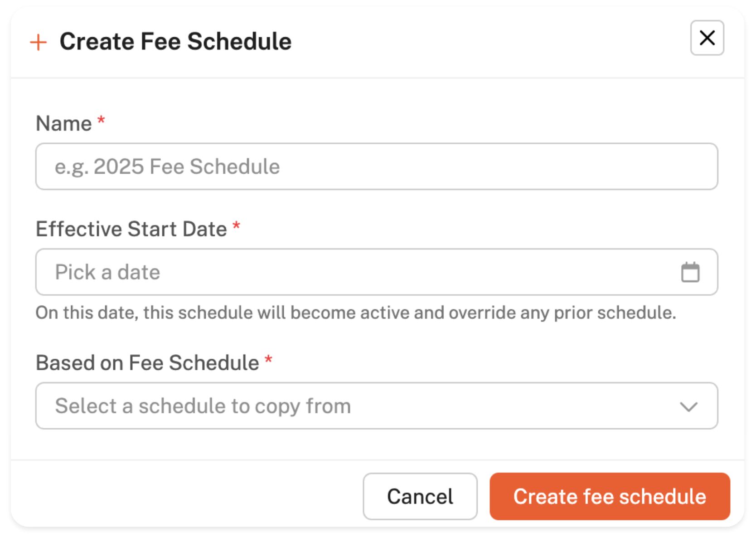Click the 'Pick a date' placeholder text
The height and width of the screenshot is (538, 756).
tap(107, 272)
